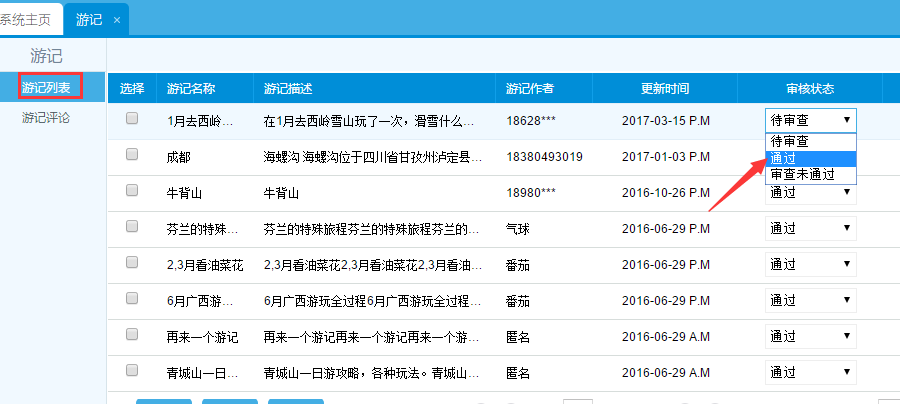Tick the checkbox for the 成都 row
This screenshot has height=404, width=900.
pyautogui.click(x=132, y=155)
